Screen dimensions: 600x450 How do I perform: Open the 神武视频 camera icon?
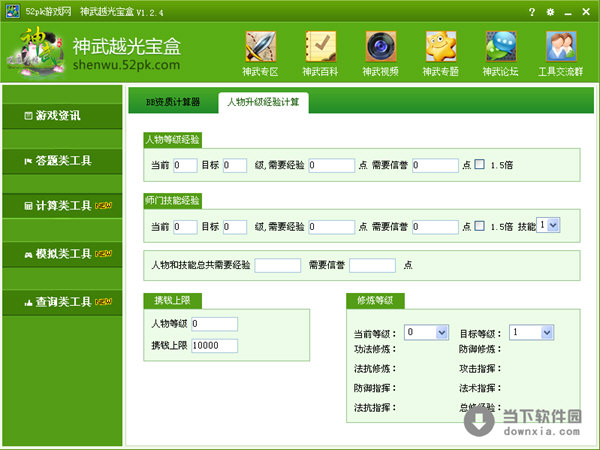point(381,46)
